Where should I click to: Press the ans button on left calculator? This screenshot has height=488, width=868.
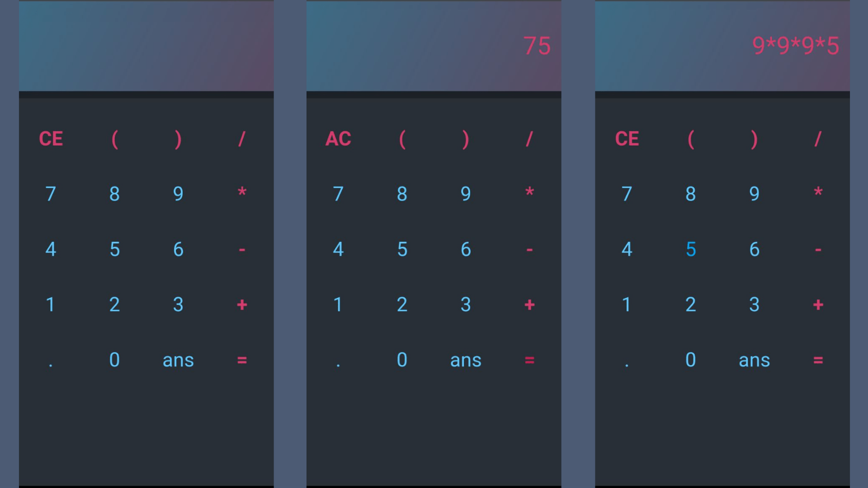coord(178,359)
